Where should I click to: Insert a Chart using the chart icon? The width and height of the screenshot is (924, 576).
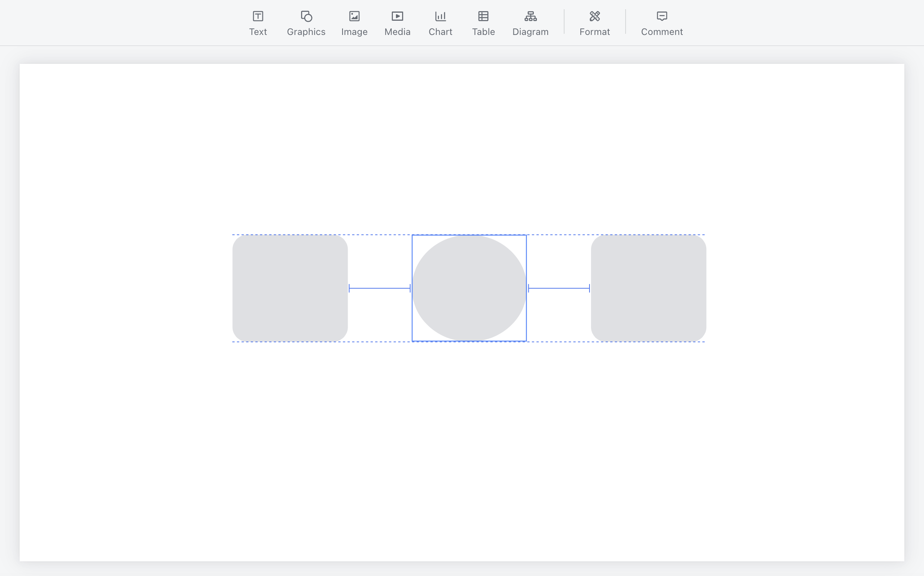point(440,17)
